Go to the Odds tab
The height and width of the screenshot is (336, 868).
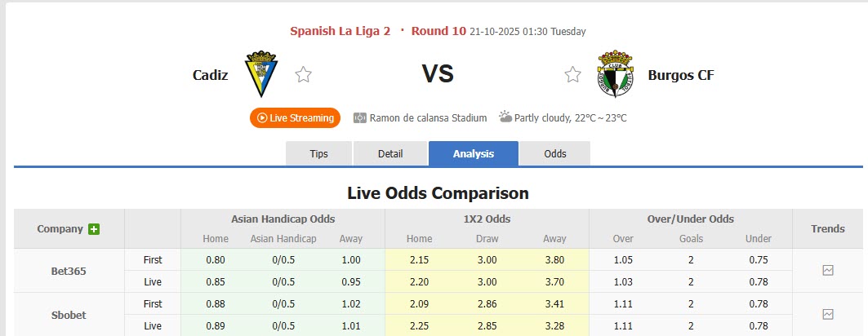555,153
